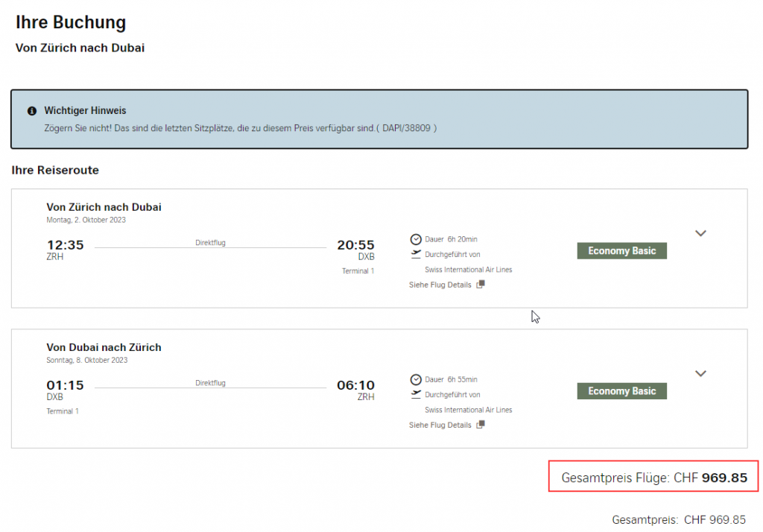The width and height of the screenshot is (763, 532).
Task: Open Siehe Flug Details for outbound flight
Action: (440, 285)
